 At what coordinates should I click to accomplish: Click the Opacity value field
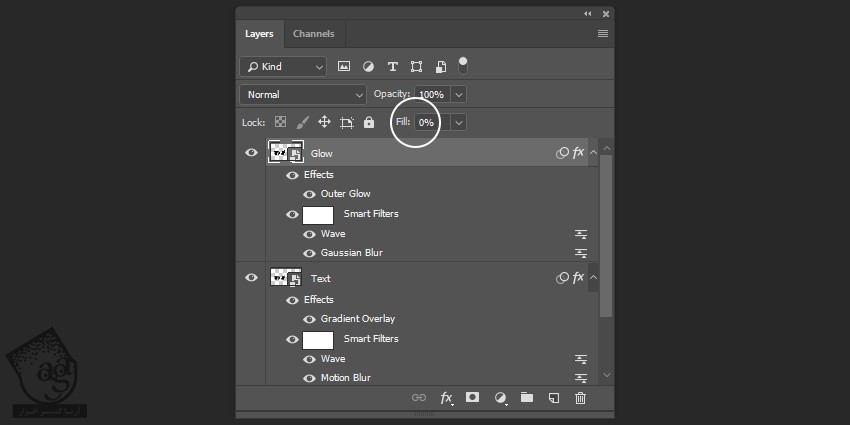[x=431, y=94]
